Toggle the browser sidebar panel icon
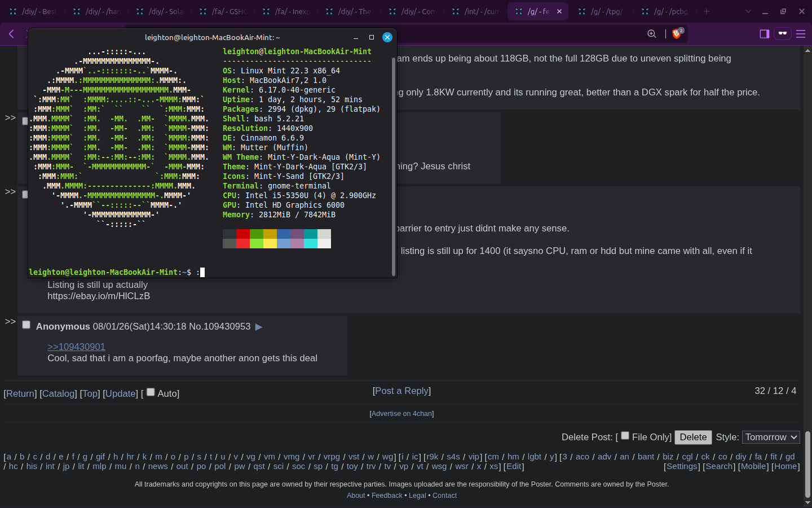Viewport: 812px width, 508px height. coord(765,34)
